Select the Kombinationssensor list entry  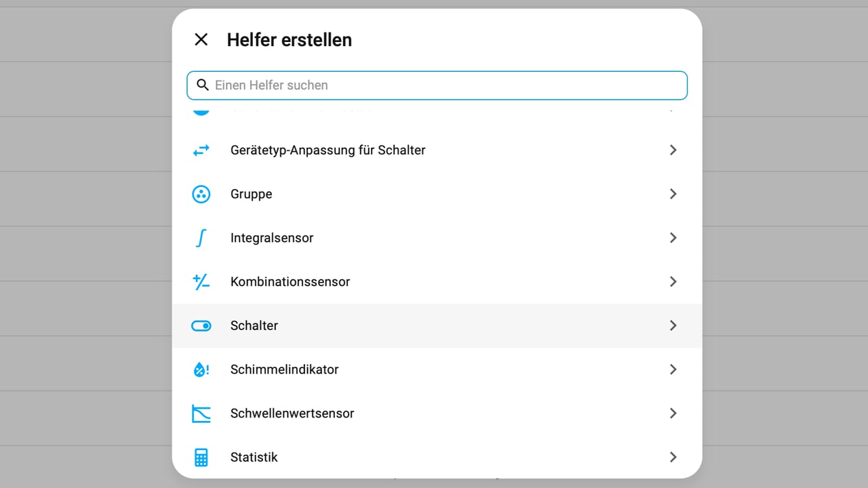290,282
